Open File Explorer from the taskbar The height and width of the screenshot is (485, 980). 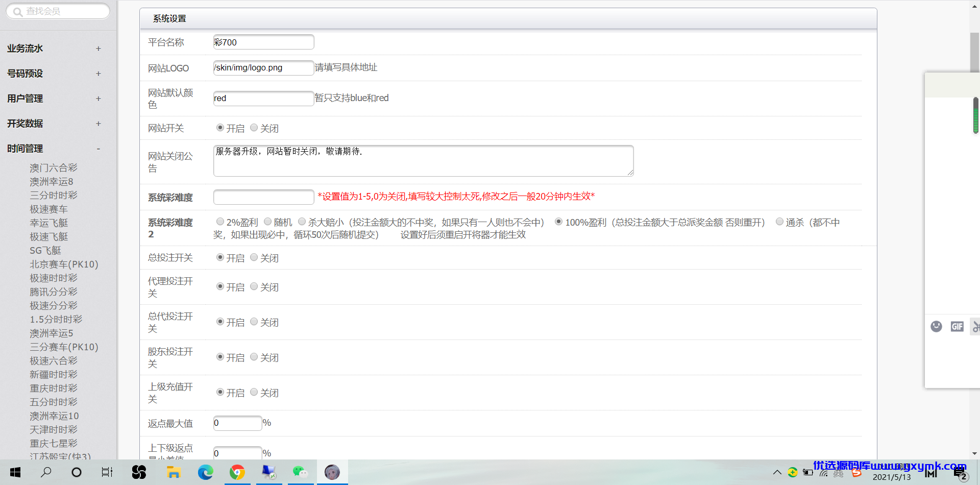(x=174, y=472)
